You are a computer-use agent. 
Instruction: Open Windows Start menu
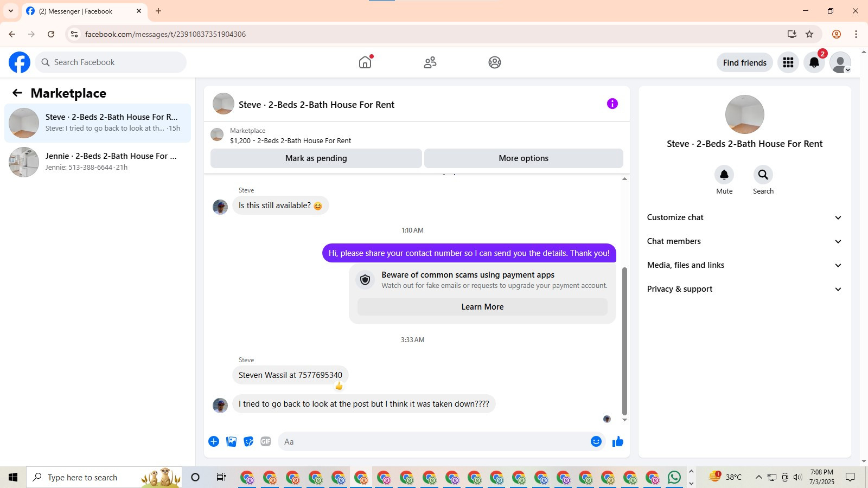pyautogui.click(x=13, y=477)
